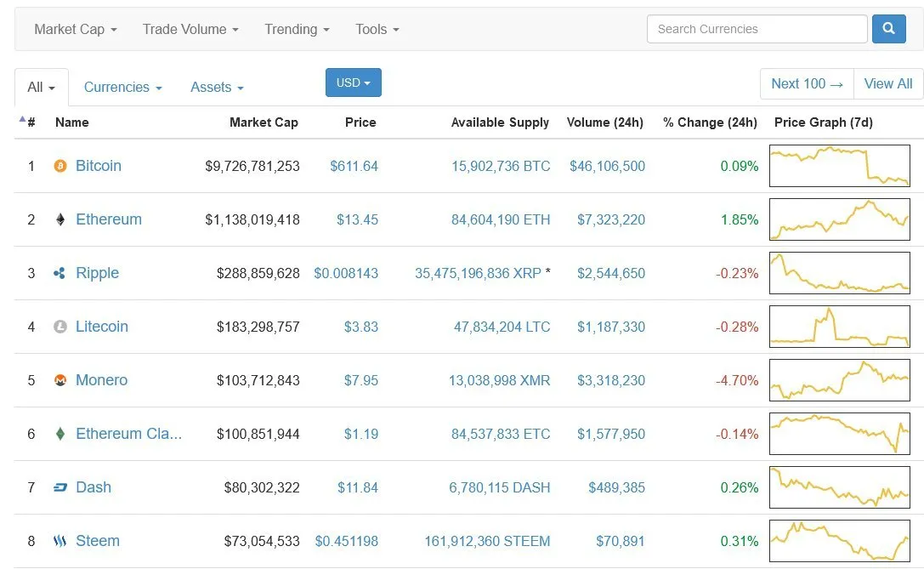
Task: Open the Bitcoin currency link
Action: coord(99,166)
